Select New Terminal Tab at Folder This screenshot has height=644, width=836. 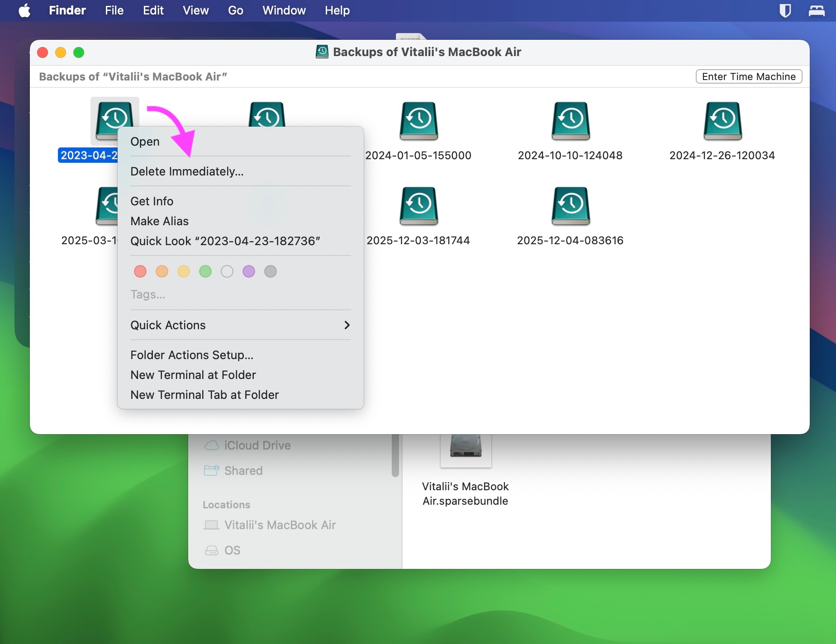coord(241,395)
